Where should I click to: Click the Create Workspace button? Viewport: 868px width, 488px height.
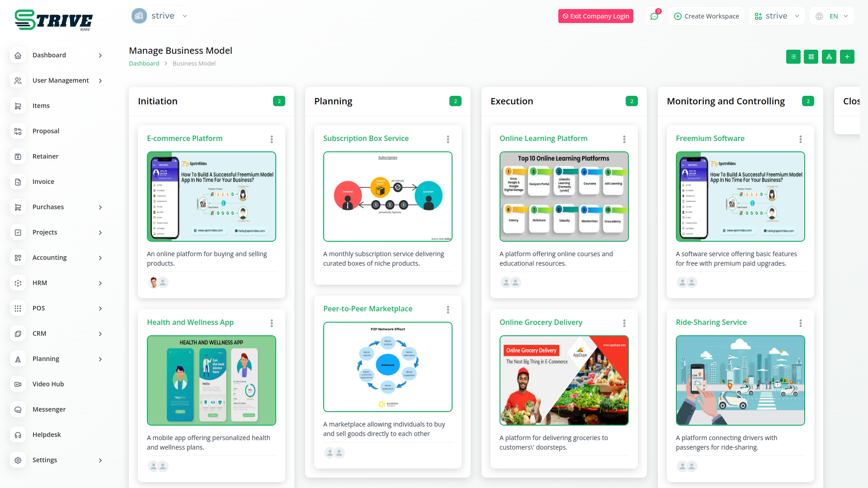coord(706,16)
